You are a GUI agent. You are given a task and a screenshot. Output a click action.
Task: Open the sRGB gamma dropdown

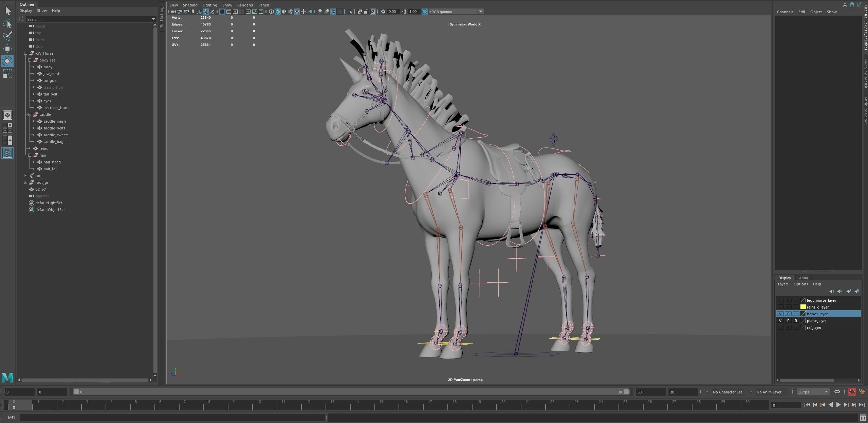point(481,12)
